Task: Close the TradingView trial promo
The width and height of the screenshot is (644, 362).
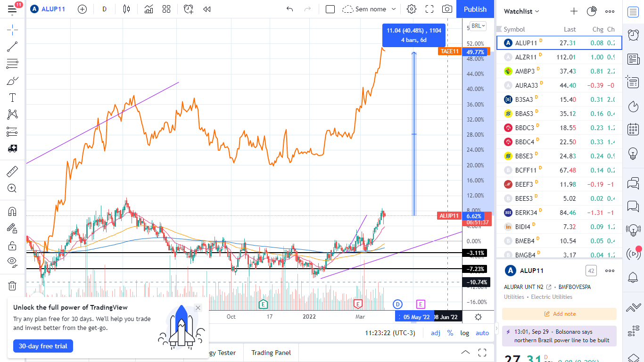Action: (x=198, y=308)
